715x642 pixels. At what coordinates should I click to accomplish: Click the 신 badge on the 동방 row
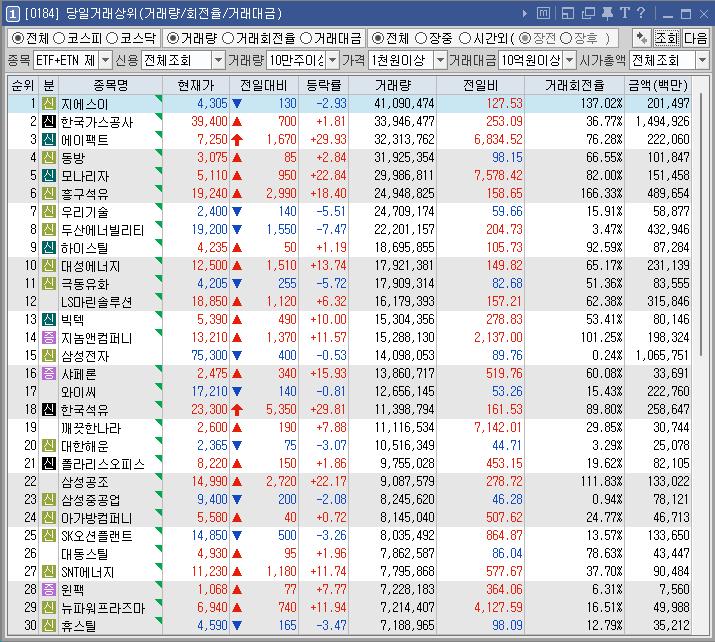pyautogui.click(x=49, y=157)
